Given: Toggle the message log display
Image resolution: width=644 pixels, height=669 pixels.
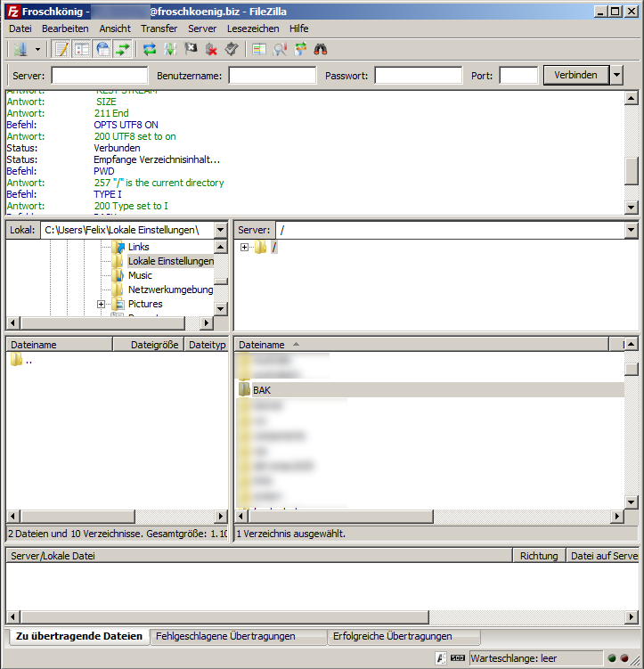Looking at the screenshot, I should coord(61,49).
